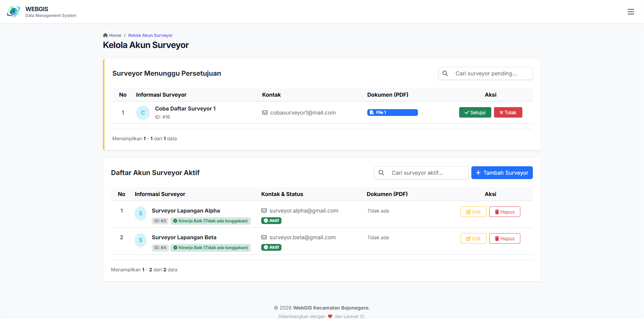Screen dimensions: 644x319
Task: Go to Home breadcrumb link
Action: point(115,35)
